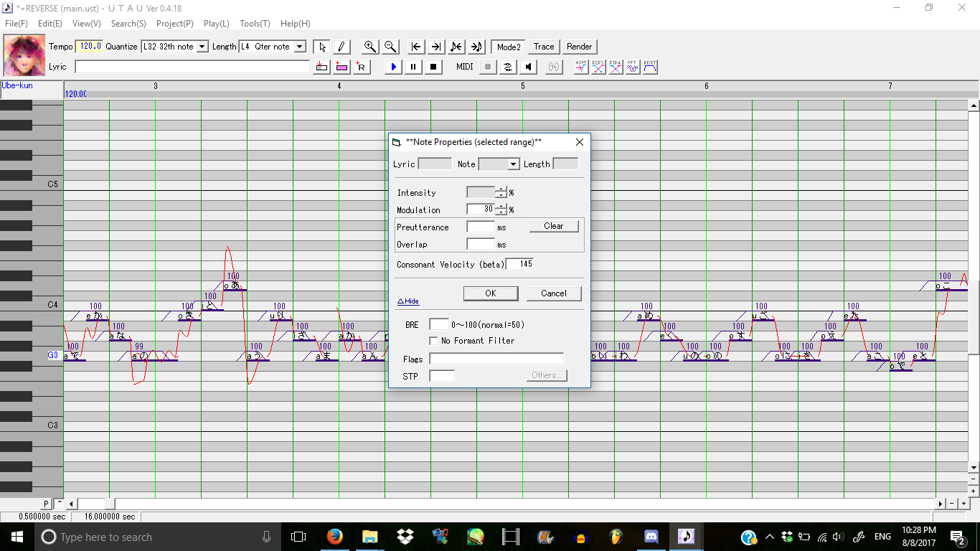Click the insert lyric icon beside Lyric field
This screenshot has height=551, width=980.
pyautogui.click(x=321, y=67)
